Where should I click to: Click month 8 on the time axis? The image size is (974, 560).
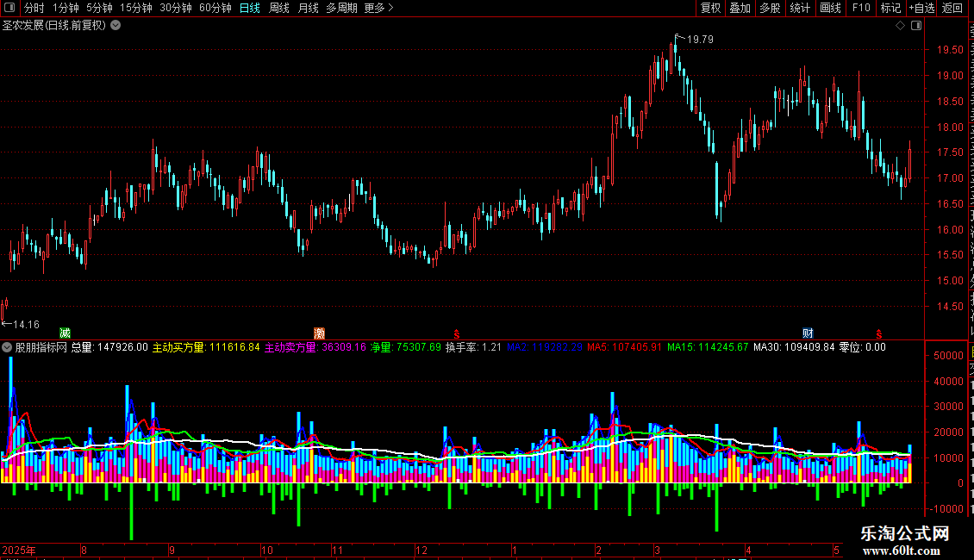84,550
